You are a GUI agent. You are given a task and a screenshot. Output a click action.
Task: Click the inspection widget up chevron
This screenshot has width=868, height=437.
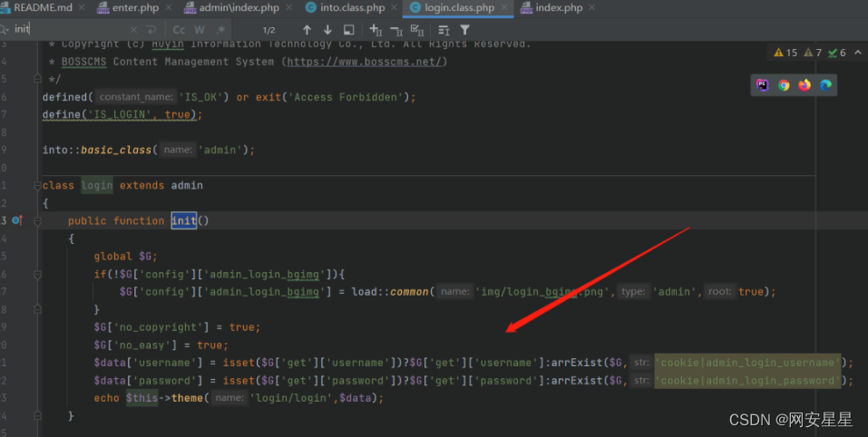[x=858, y=53]
